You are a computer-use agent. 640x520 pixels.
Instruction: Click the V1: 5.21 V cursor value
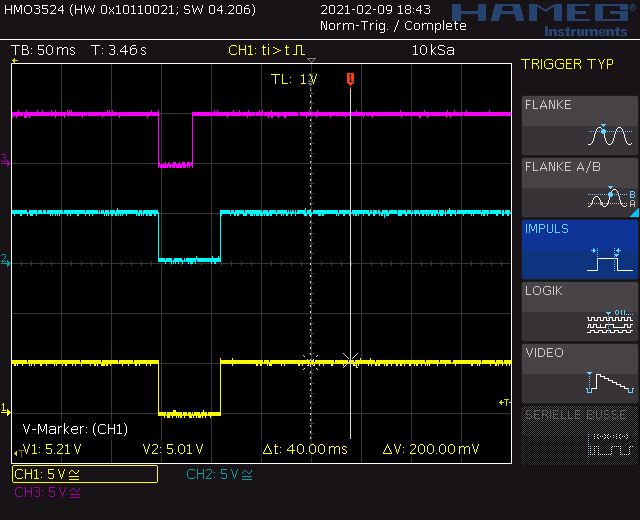(52, 449)
